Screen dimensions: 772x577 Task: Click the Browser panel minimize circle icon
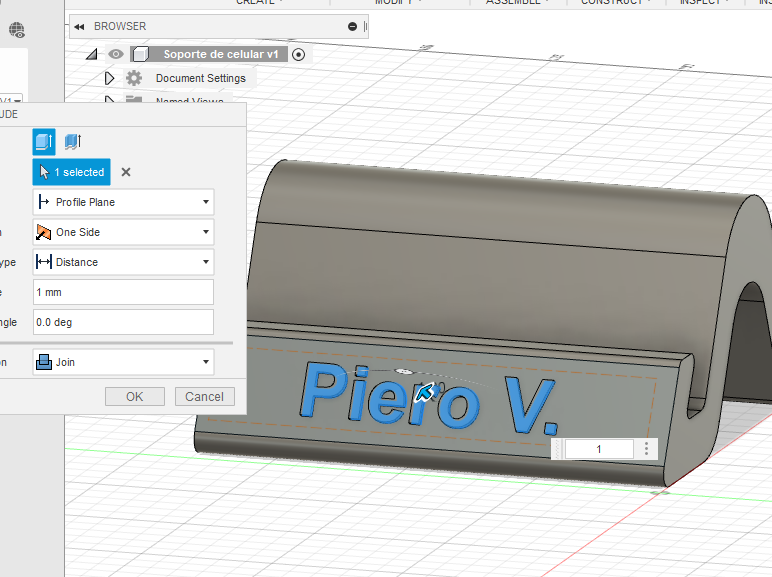[352, 27]
